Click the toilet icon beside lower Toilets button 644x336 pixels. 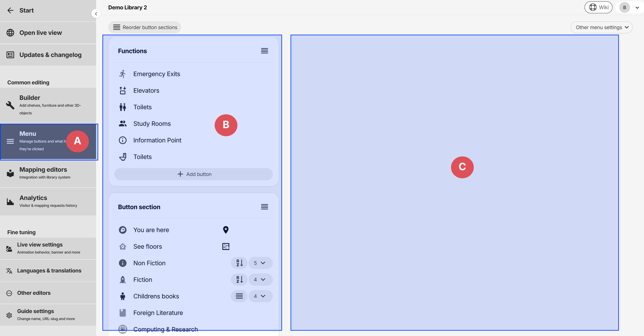(123, 157)
